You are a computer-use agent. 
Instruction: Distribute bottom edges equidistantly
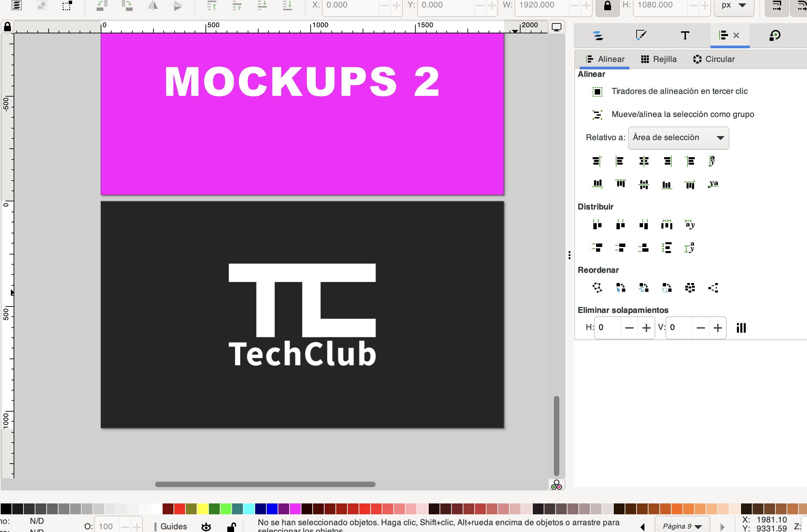644,247
